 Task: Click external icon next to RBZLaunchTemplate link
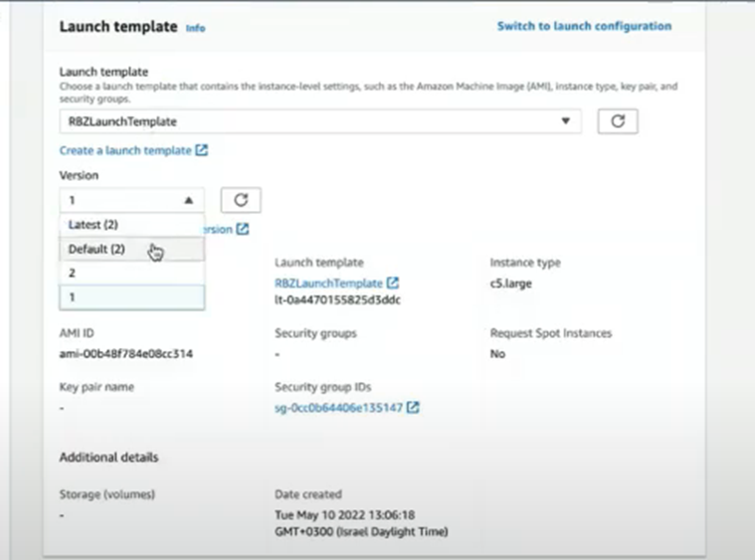[393, 283]
